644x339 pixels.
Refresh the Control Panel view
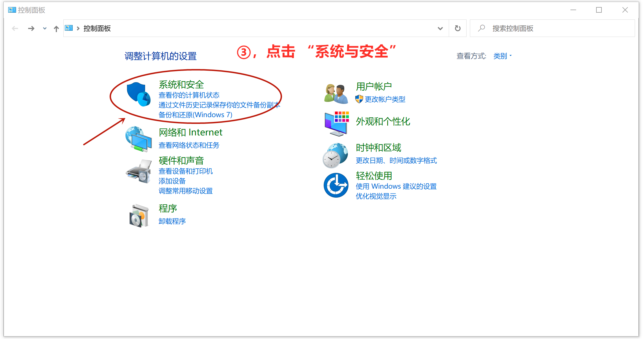458,28
